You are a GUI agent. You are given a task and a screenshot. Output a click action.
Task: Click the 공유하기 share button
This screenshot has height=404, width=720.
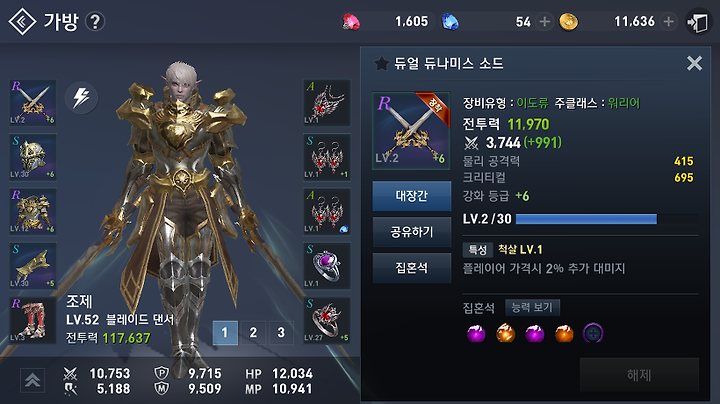coord(411,232)
